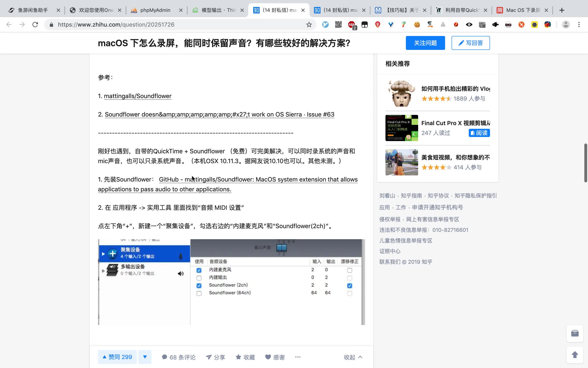The width and height of the screenshot is (588, 368).
Task: Open the 知乎隐私保护指引 footer link
Action: pos(476,196)
